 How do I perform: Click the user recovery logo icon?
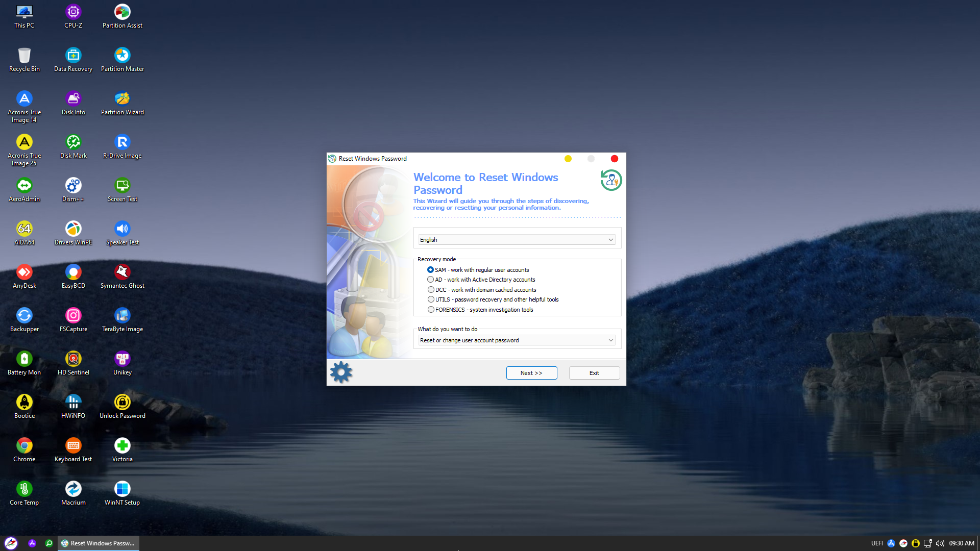pyautogui.click(x=611, y=180)
